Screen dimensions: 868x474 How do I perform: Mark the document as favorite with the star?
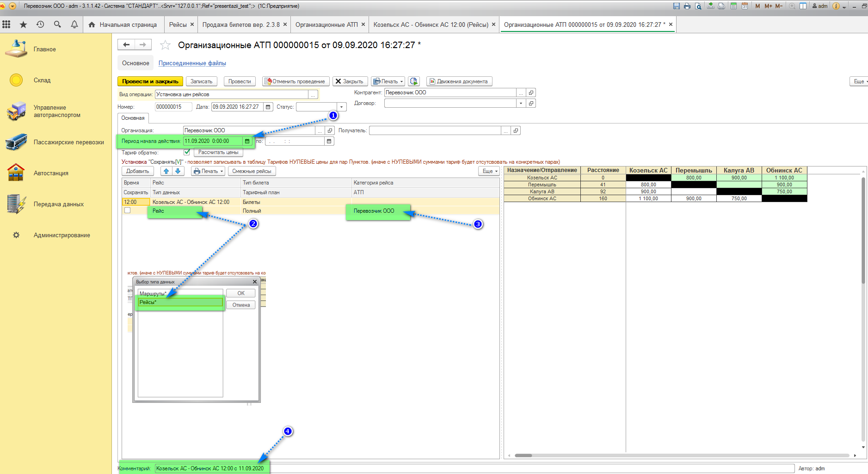[165, 45]
